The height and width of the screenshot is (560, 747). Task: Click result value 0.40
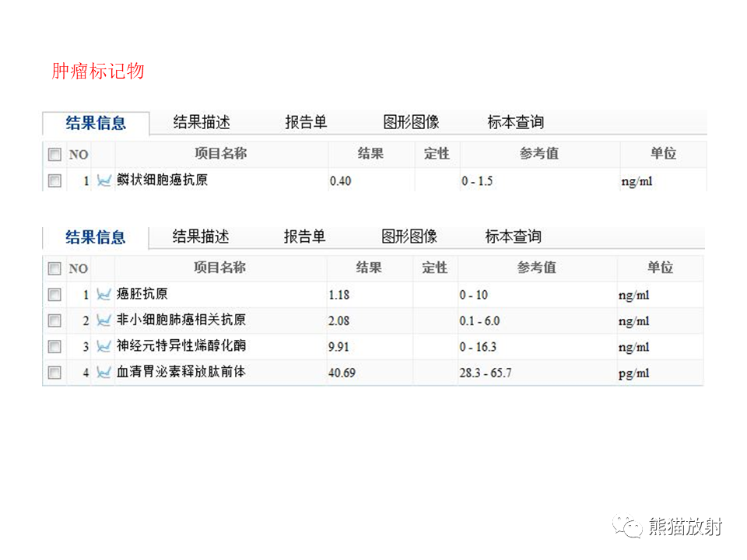(x=340, y=181)
